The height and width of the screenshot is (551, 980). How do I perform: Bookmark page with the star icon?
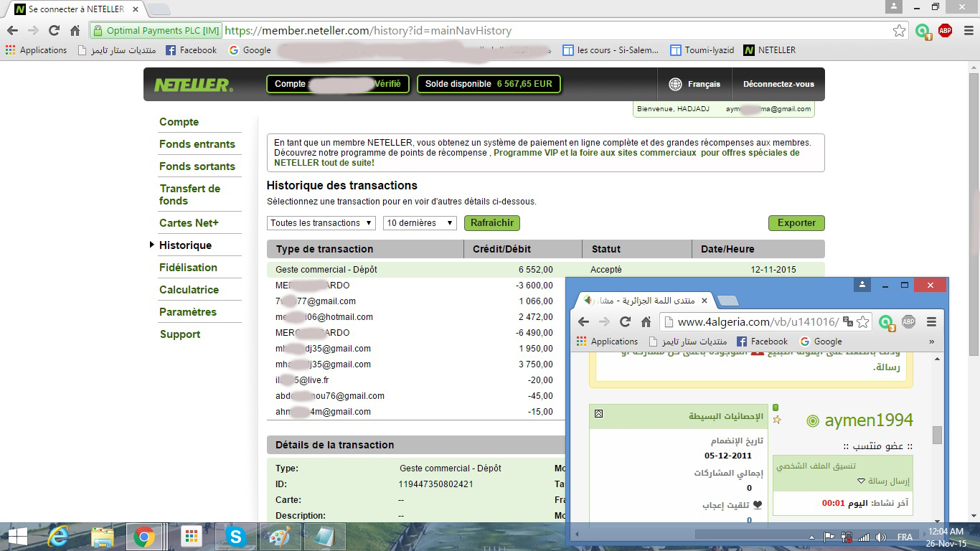pos(899,31)
